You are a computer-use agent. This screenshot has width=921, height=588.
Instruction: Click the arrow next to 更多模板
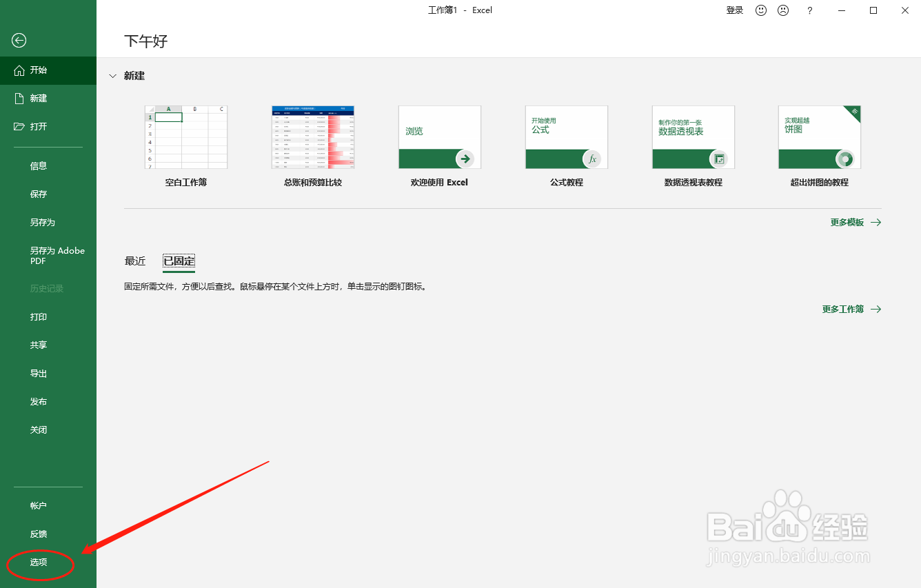tap(876, 223)
